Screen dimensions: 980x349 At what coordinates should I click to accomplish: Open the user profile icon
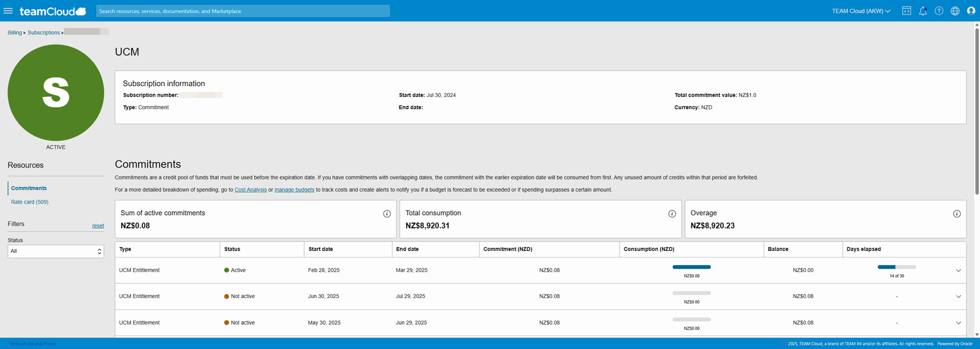(x=971, y=11)
